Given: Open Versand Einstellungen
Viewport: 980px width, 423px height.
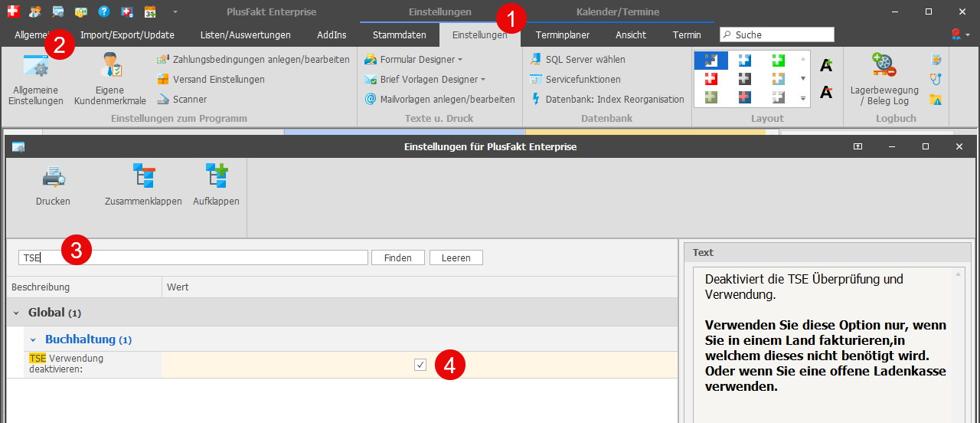Looking at the screenshot, I should [211, 79].
